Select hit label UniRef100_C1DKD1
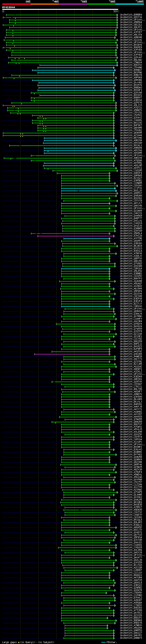 [131, 545]
